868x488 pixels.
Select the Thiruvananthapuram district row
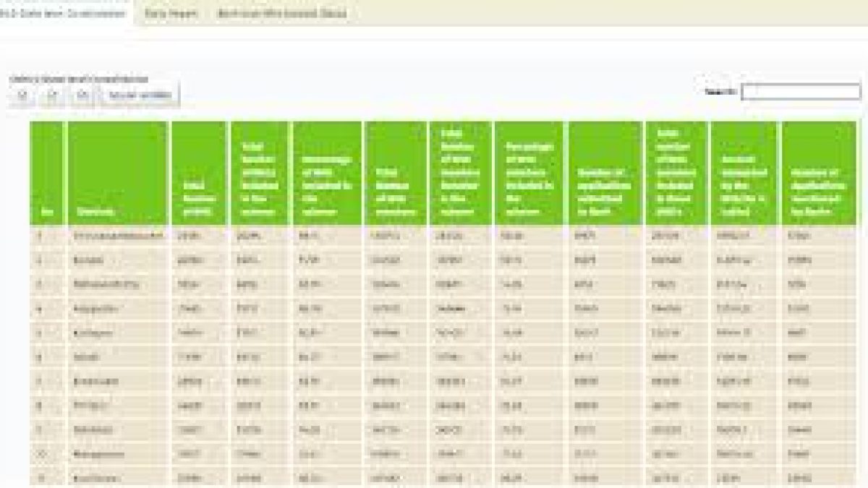pos(116,233)
